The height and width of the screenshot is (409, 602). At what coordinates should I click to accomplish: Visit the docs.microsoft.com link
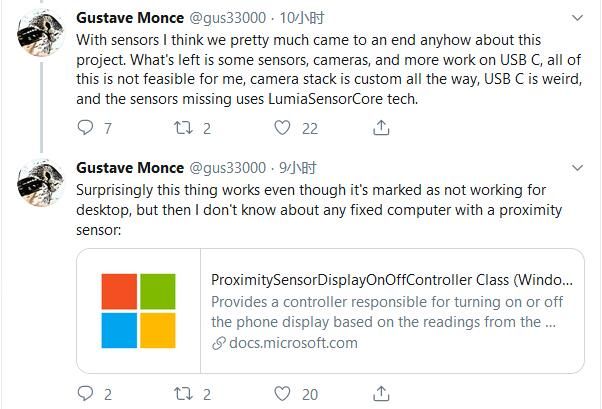(x=292, y=343)
